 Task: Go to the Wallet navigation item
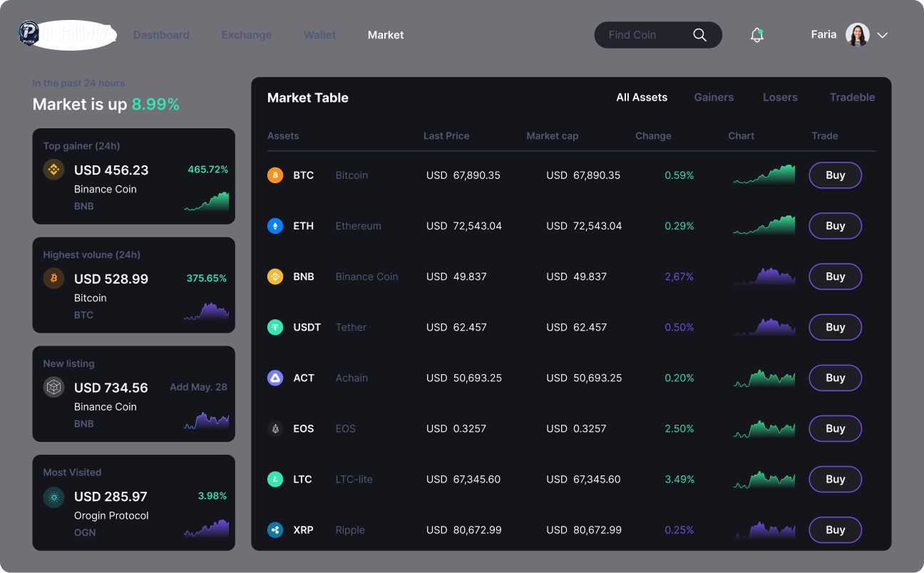tap(319, 35)
